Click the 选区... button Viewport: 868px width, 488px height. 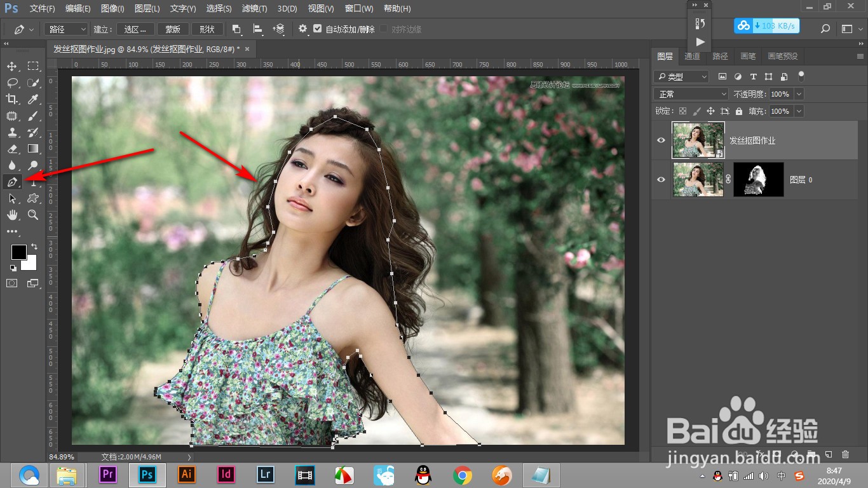[135, 29]
